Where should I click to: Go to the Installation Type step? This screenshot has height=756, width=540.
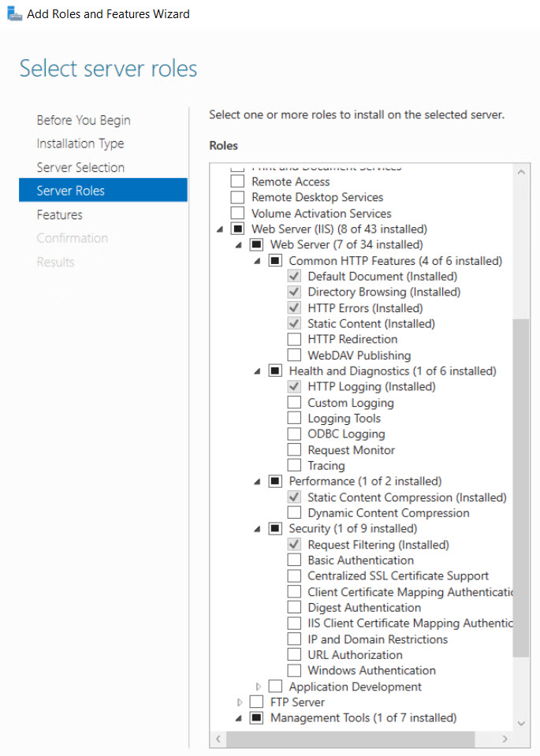(80, 143)
